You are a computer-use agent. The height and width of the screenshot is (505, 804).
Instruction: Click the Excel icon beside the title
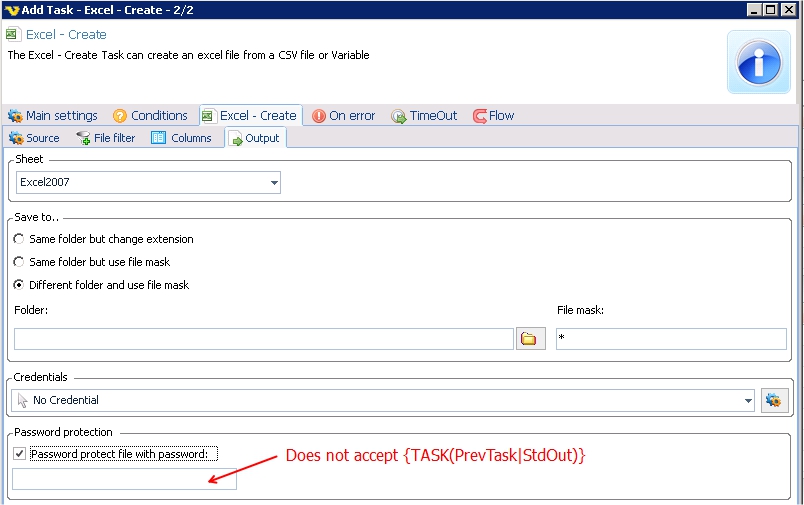pyautogui.click(x=14, y=34)
